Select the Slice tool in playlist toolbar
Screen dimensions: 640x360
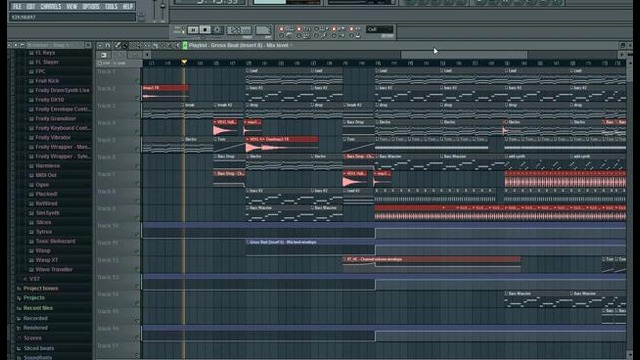click(155, 45)
